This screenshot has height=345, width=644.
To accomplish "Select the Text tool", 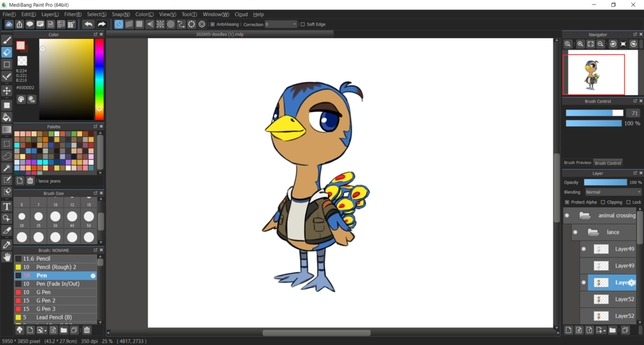I will tap(6, 206).
